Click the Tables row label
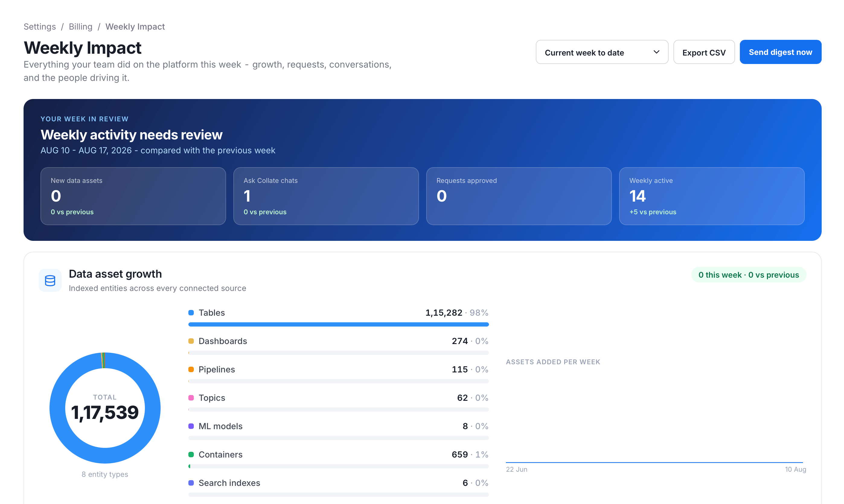 (x=212, y=312)
